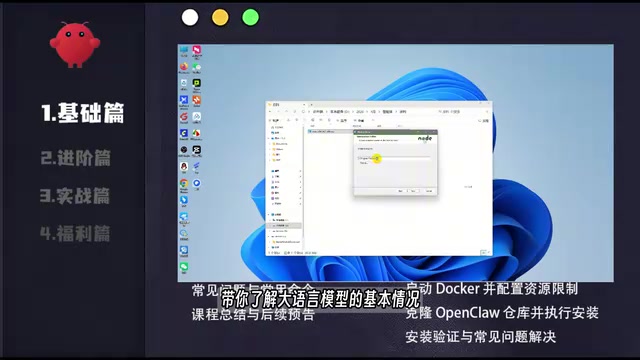Viewport: 640px width, 360px height.
Task: Select the 1.基础篇 chapter
Action: (x=82, y=113)
